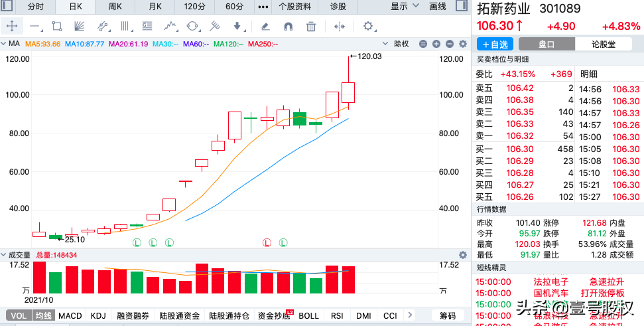Click the 卖一 106.32 price row
644x326 pixels.
pos(524,135)
